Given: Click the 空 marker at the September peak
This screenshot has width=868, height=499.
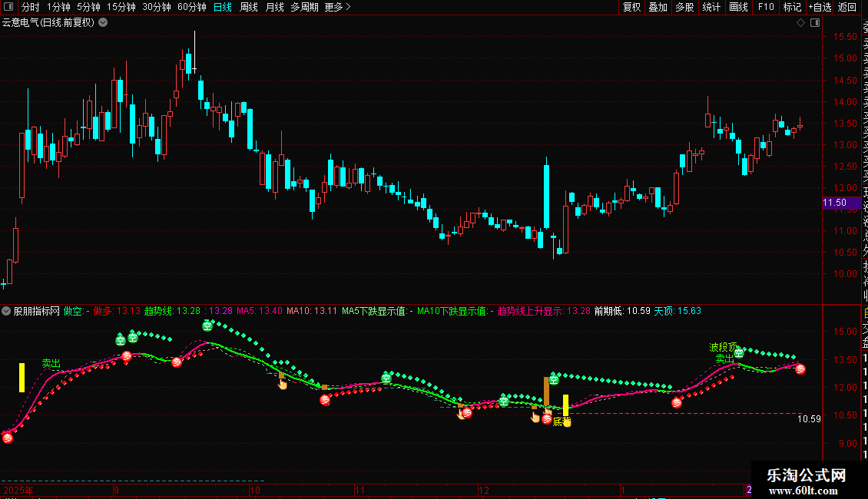Looking at the screenshot, I should (x=207, y=326).
